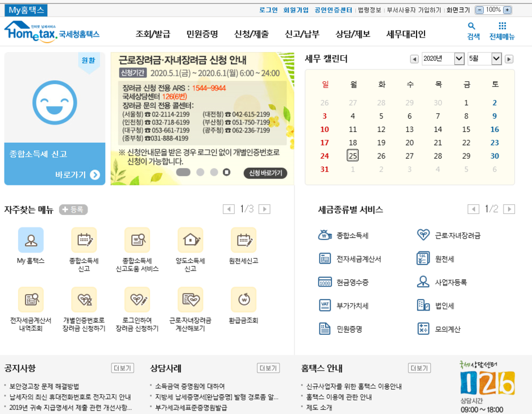This screenshot has width=532, height=414.
Task: Open the full menu grid icon
Action: [502, 26]
